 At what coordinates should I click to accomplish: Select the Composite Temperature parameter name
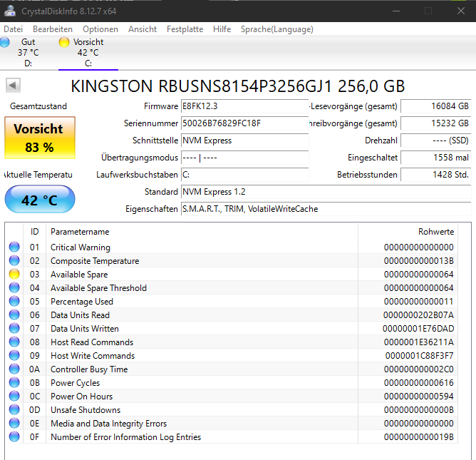[x=95, y=261]
